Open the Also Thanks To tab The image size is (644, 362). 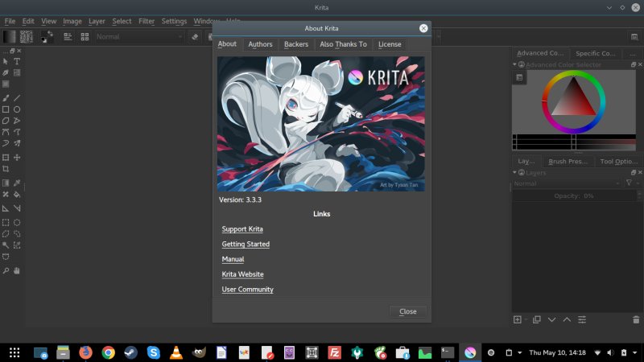344,44
